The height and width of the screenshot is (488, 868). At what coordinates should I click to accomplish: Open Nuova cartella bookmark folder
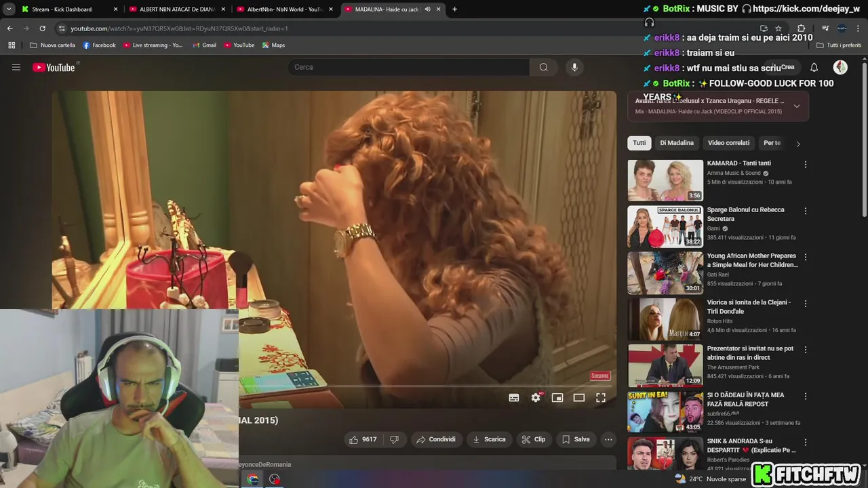[52, 45]
